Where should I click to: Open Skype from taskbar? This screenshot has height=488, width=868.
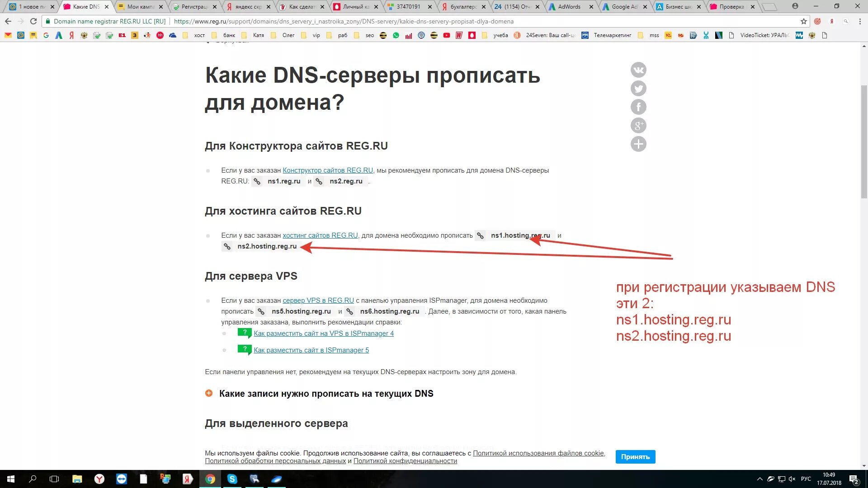[x=232, y=479]
